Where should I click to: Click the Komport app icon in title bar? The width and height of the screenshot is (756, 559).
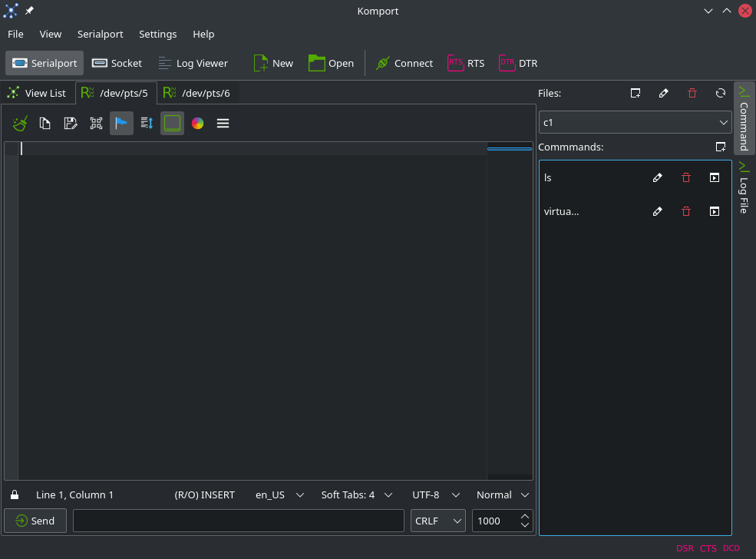tap(11, 11)
